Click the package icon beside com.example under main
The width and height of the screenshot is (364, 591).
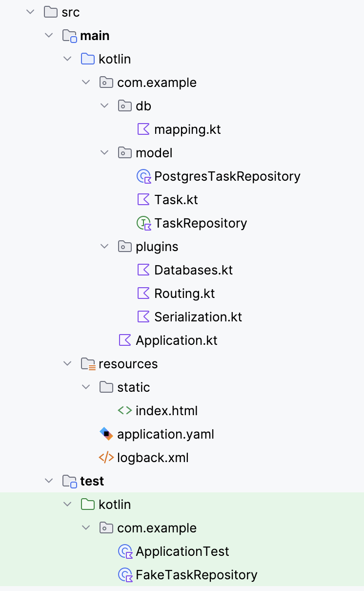[106, 83]
